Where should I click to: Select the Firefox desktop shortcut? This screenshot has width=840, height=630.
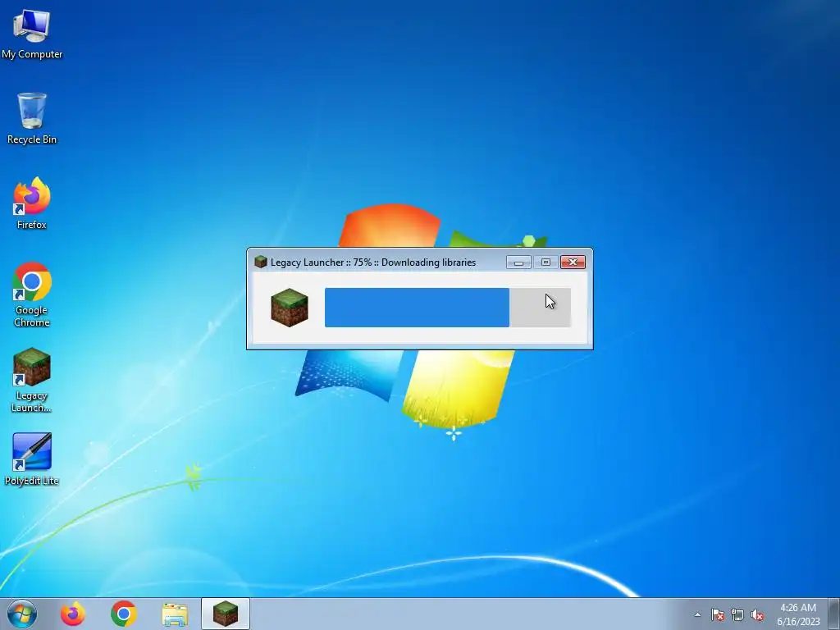pyautogui.click(x=32, y=203)
